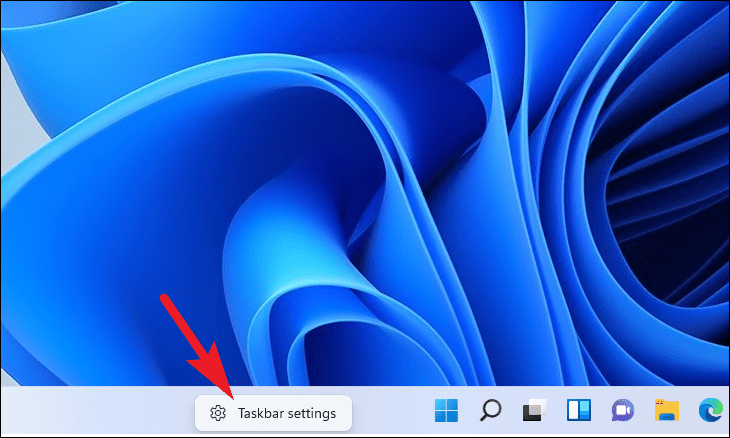Launch the Teams Chat icon
Viewport: 730px width, 438px height.
click(x=622, y=411)
